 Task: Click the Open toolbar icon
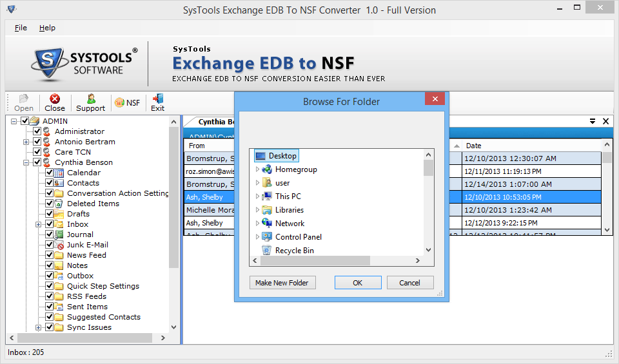point(24,99)
